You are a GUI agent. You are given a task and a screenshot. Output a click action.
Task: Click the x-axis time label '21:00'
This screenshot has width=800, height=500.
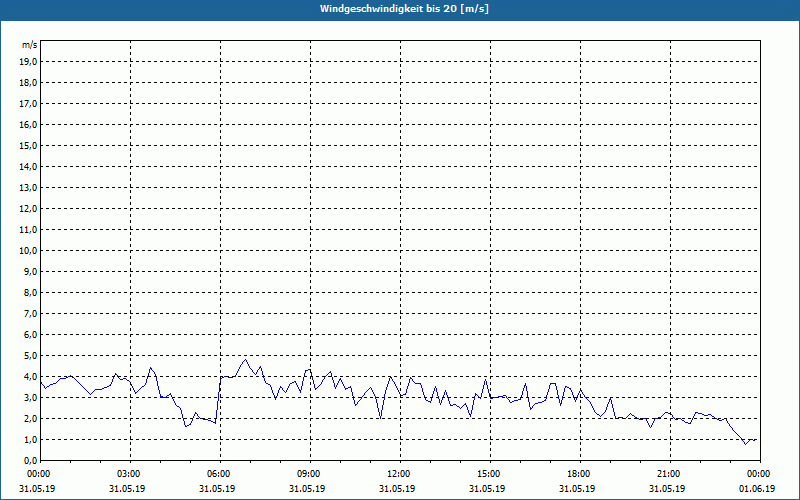[670, 474]
